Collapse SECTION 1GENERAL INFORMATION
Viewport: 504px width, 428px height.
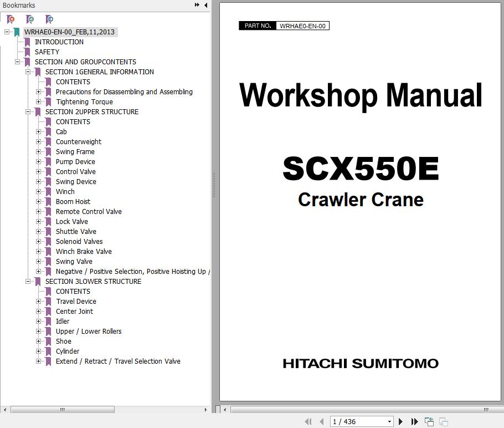(x=28, y=72)
